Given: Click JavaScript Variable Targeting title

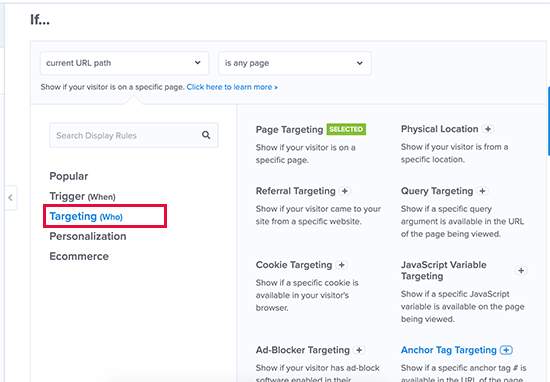Looking at the screenshot, I should click(x=444, y=270).
